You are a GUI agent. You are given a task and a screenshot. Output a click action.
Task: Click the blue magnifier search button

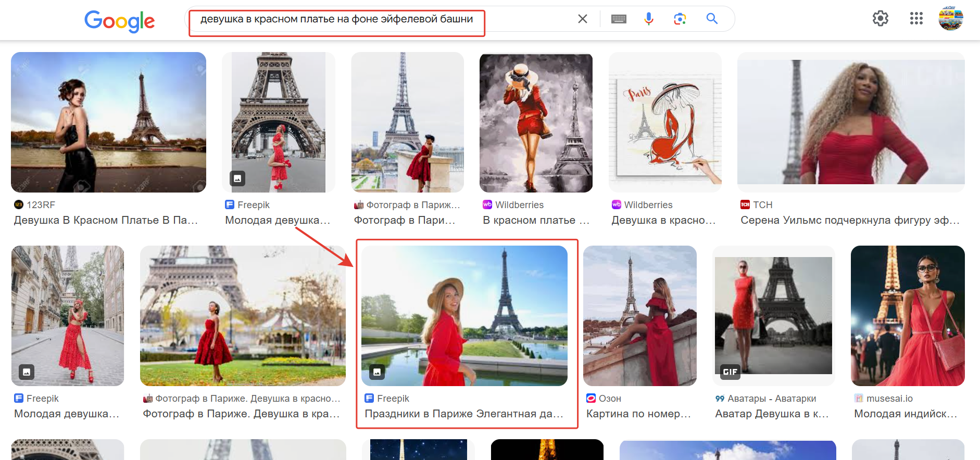pyautogui.click(x=712, y=19)
